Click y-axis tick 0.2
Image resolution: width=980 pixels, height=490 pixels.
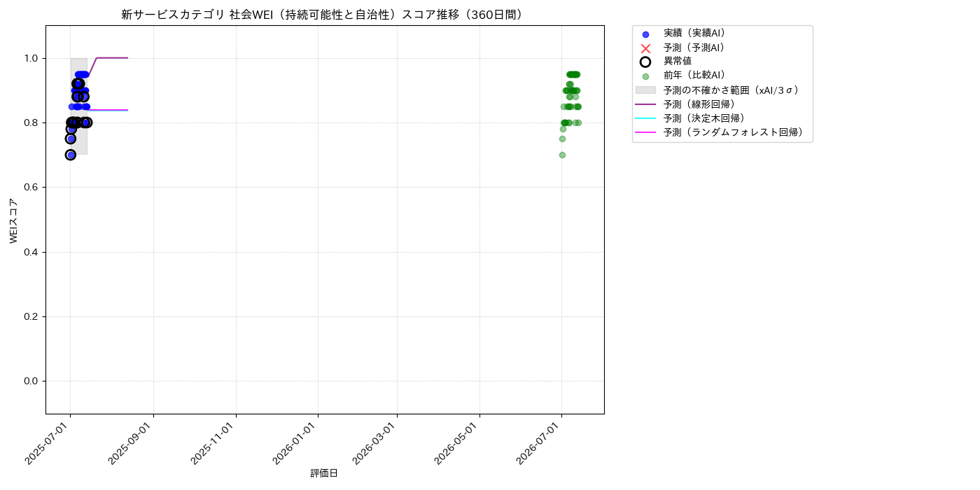[x=32, y=316]
